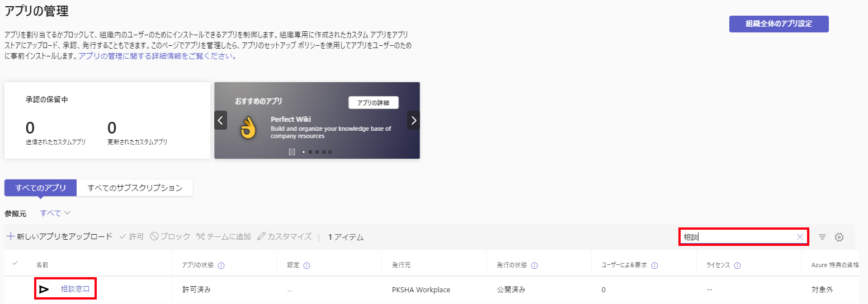Click the カスタマイズ toolbar action

tap(284, 237)
